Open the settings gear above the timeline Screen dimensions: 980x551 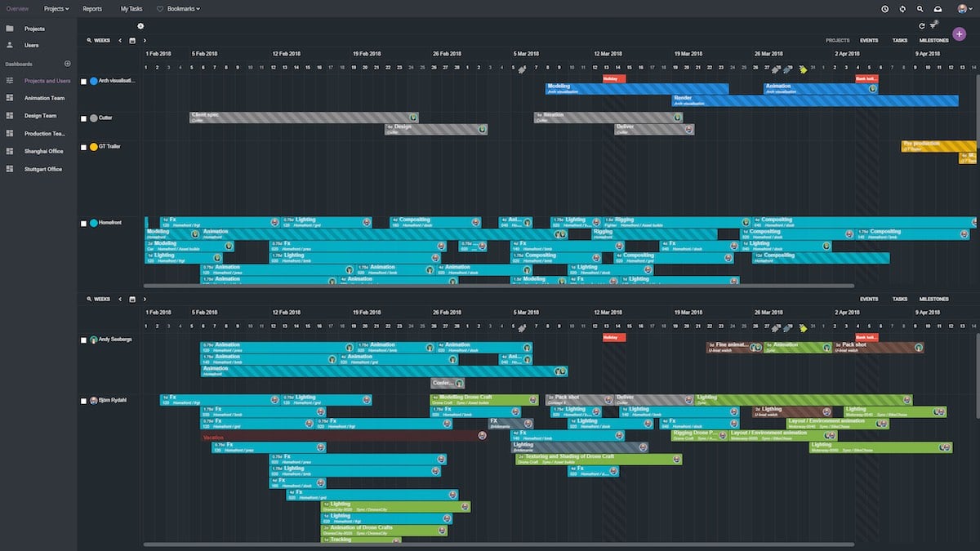[x=140, y=26]
